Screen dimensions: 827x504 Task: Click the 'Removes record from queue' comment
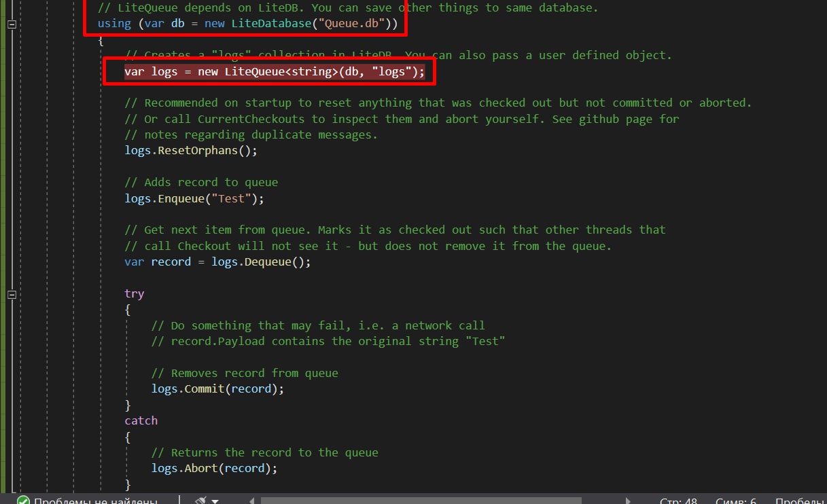(244, 373)
